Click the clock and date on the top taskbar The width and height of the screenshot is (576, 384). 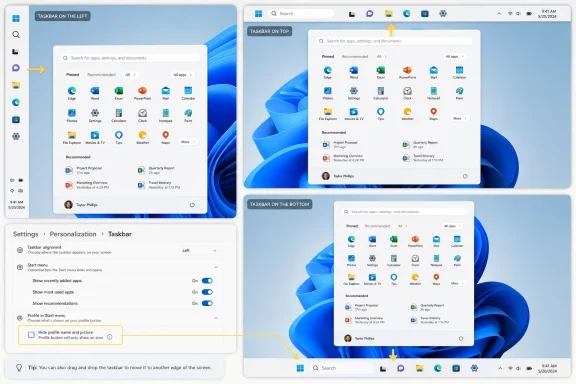click(x=548, y=14)
